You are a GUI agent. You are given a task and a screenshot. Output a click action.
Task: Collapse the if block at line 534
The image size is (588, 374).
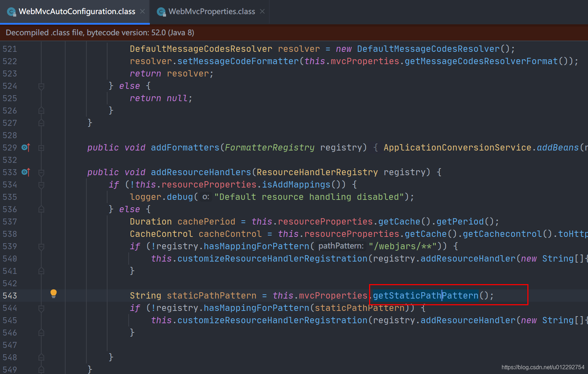point(41,185)
